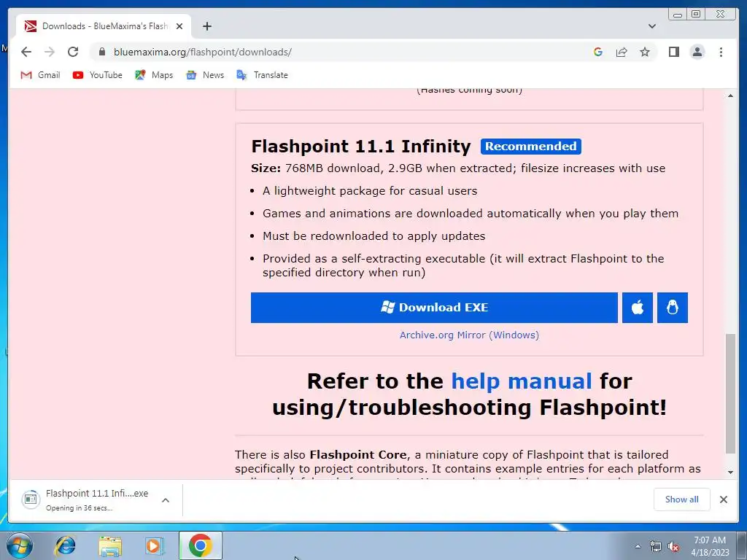
Task: Close the downloads bar
Action: coord(724,499)
